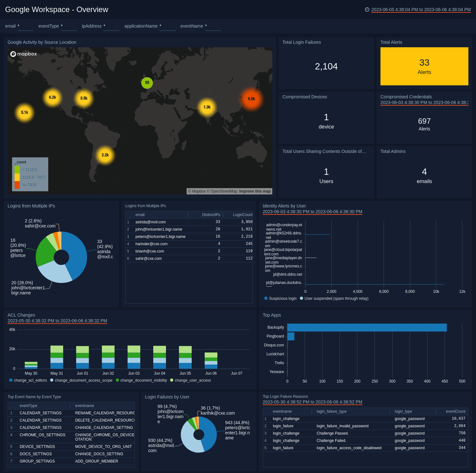The height and width of the screenshot is (473, 476).
Task: Click the Improve this map link
Action: [x=255, y=191]
